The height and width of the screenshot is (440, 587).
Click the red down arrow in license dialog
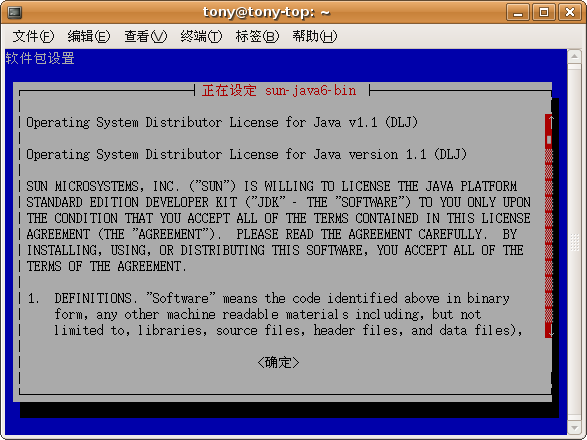click(x=549, y=331)
